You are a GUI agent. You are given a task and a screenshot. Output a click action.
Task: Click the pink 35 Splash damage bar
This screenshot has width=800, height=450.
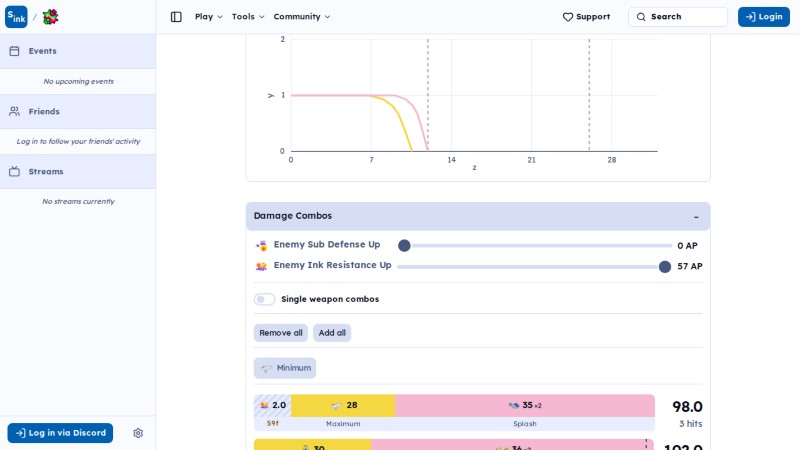pos(525,406)
